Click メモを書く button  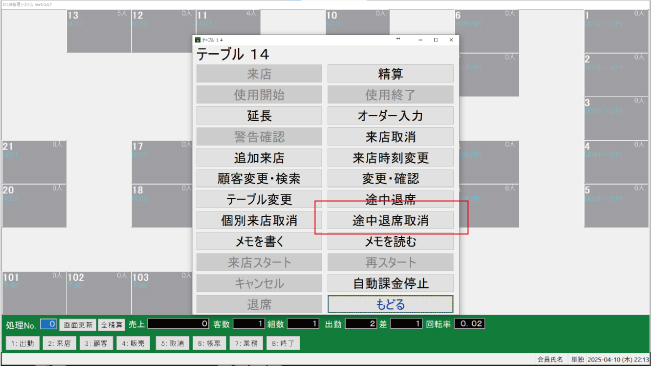(x=259, y=242)
